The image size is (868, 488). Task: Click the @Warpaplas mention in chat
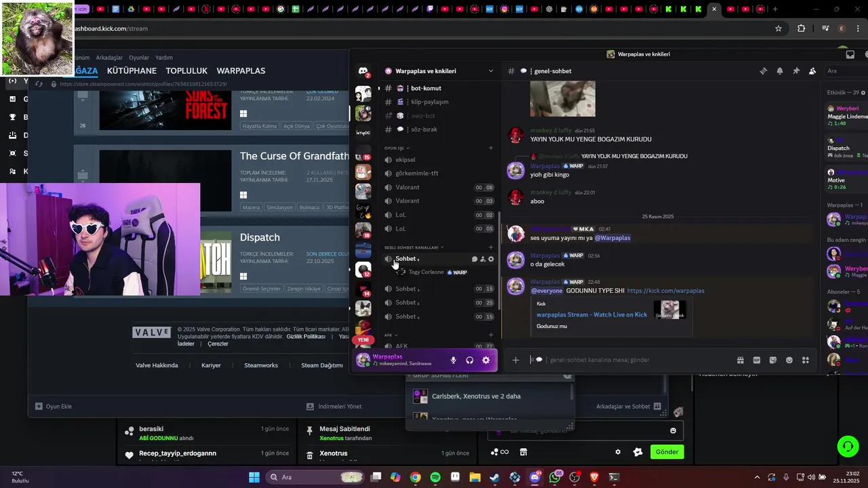click(612, 238)
